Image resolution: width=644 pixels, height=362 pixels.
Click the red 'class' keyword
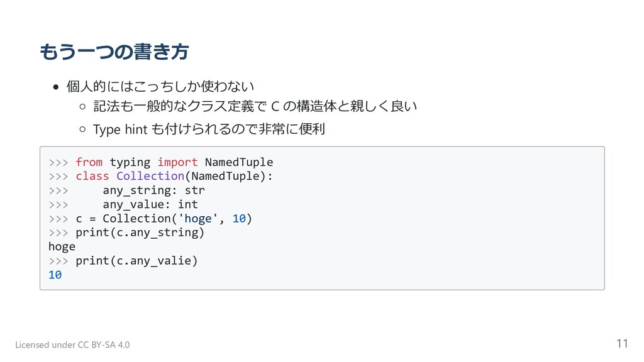[92, 176]
